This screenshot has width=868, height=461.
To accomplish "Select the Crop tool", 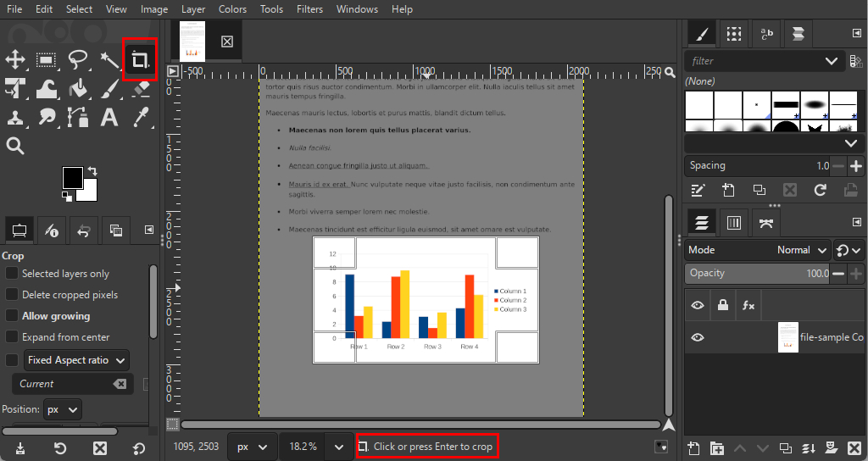I will [140, 60].
